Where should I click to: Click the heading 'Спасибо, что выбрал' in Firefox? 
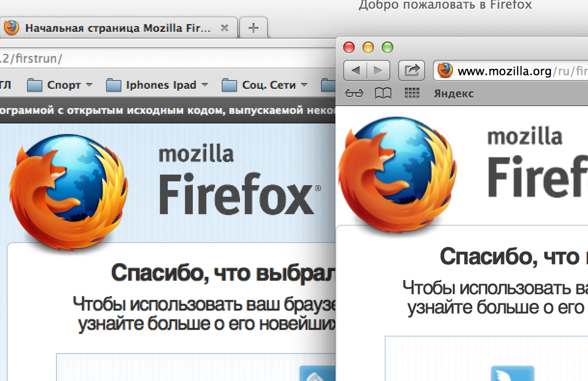pyautogui.click(x=223, y=272)
